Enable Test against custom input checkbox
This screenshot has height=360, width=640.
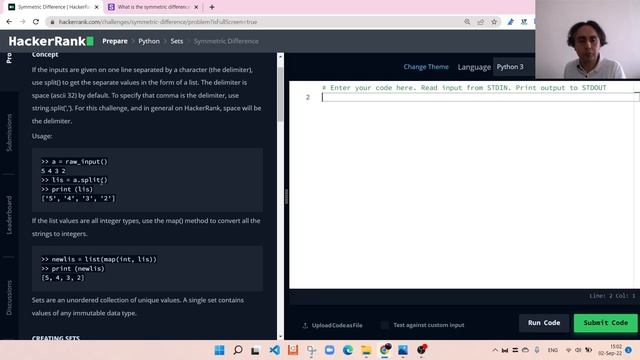pyautogui.click(x=384, y=325)
